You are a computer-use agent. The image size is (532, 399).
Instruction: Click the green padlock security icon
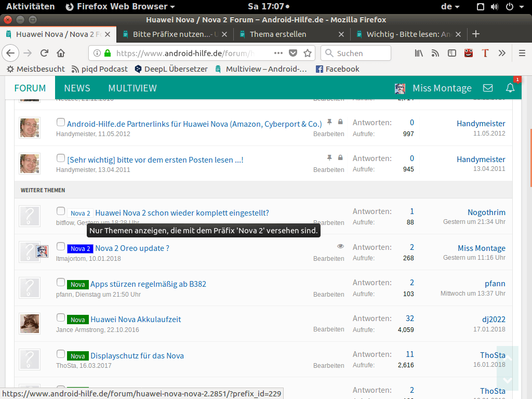[x=108, y=54]
